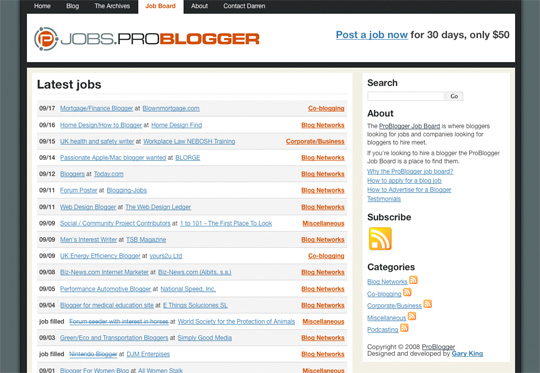Open The Archives in the navigation
Screen dimensions: 540x373
(x=112, y=6)
